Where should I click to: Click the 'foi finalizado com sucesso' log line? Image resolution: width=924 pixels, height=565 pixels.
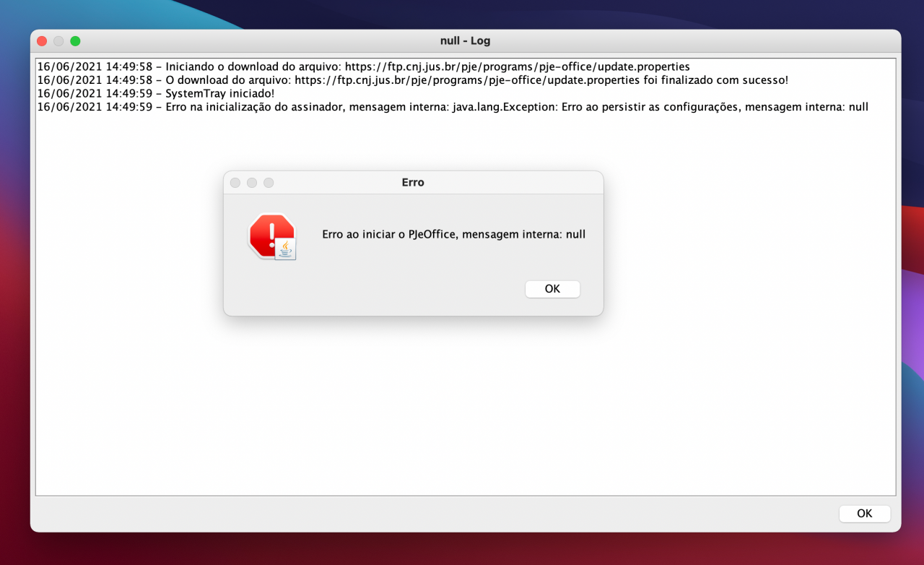click(x=412, y=80)
